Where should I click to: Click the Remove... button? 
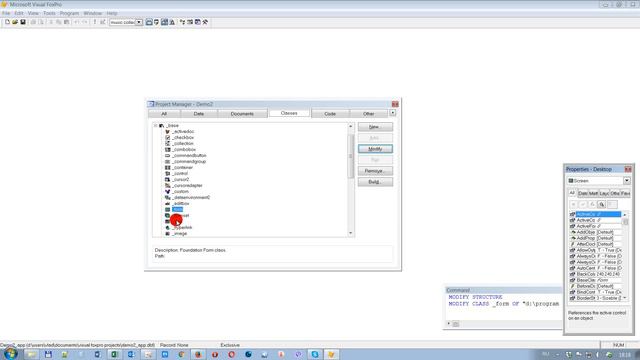click(375, 171)
